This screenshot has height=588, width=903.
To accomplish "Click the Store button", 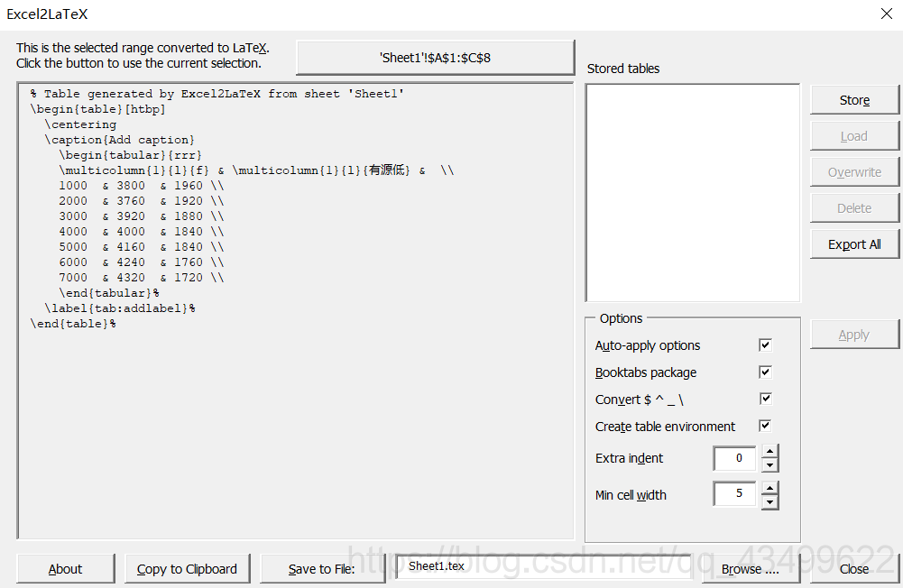I will point(854,100).
